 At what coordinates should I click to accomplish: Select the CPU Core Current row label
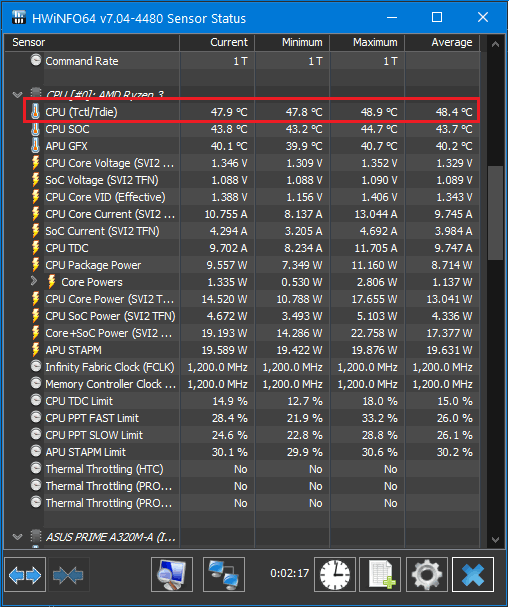pyautogui.click(x=110, y=214)
